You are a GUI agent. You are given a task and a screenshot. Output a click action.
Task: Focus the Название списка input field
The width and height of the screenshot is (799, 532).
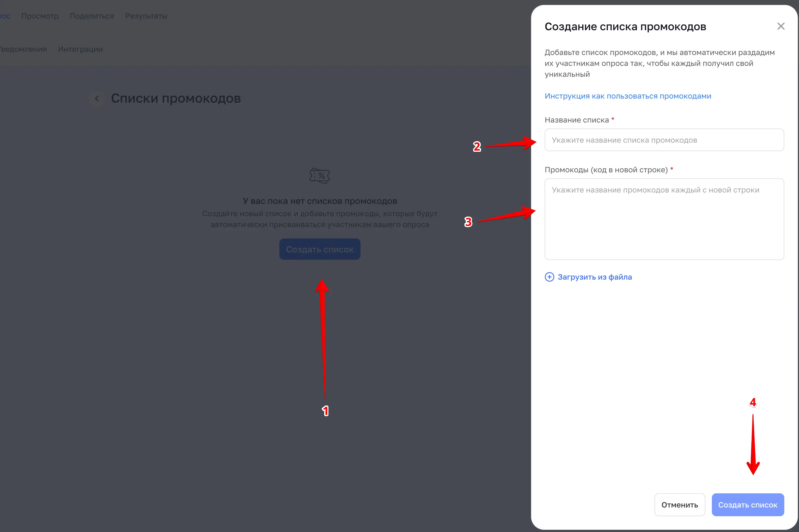(664, 140)
